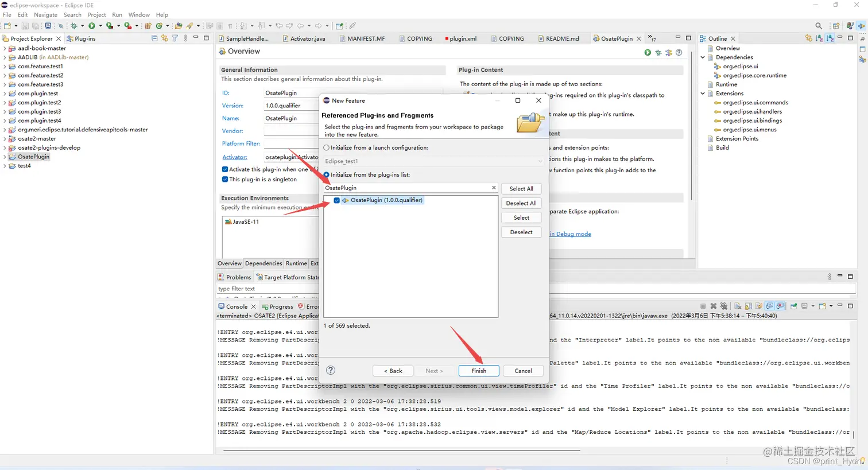This screenshot has width=868, height=470.
Task: Click the Deselect All button
Action: point(521,203)
